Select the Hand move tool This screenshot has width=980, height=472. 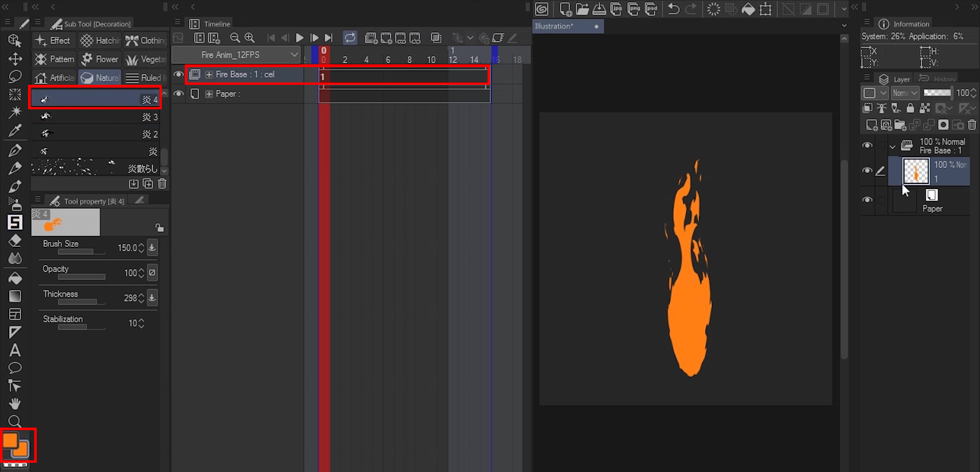click(15, 404)
